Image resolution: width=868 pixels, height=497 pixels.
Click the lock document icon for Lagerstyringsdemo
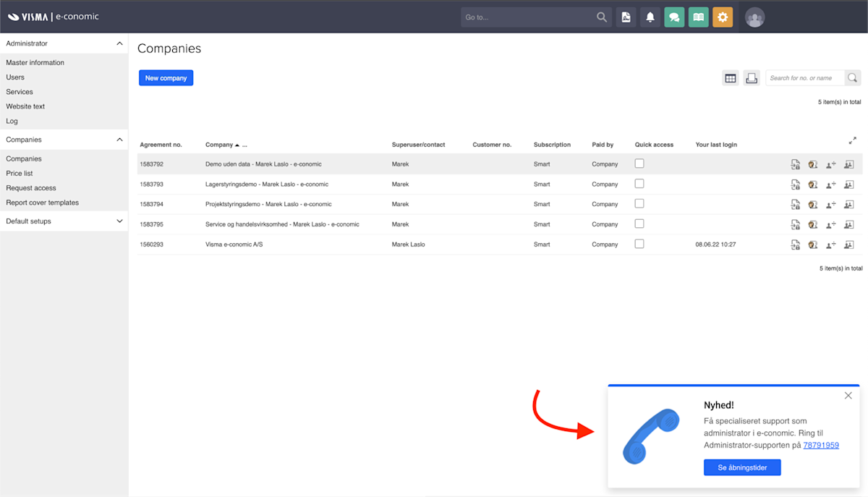(x=796, y=184)
